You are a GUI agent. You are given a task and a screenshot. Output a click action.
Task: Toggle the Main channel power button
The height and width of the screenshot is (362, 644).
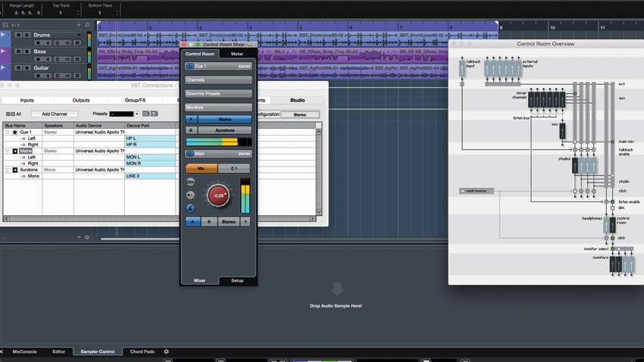pyautogui.click(x=189, y=154)
